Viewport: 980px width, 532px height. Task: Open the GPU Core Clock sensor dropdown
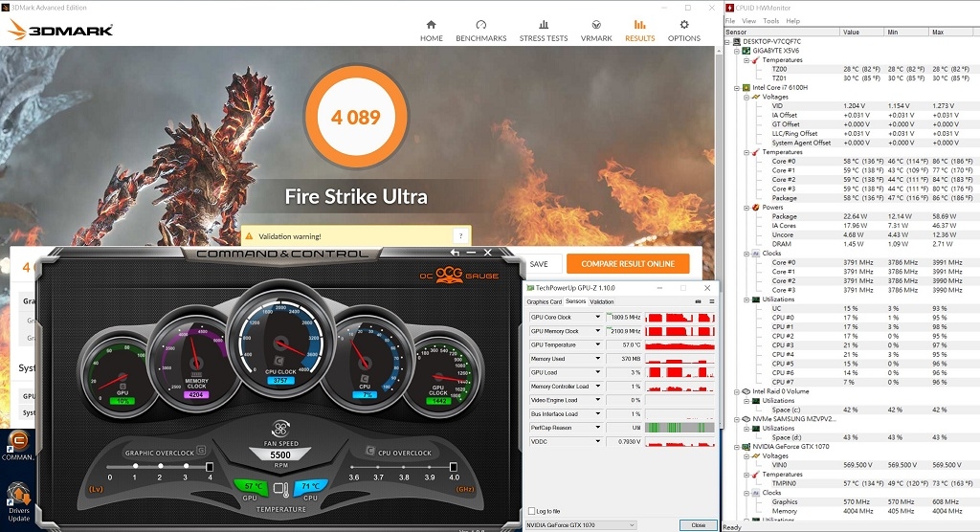tap(597, 317)
